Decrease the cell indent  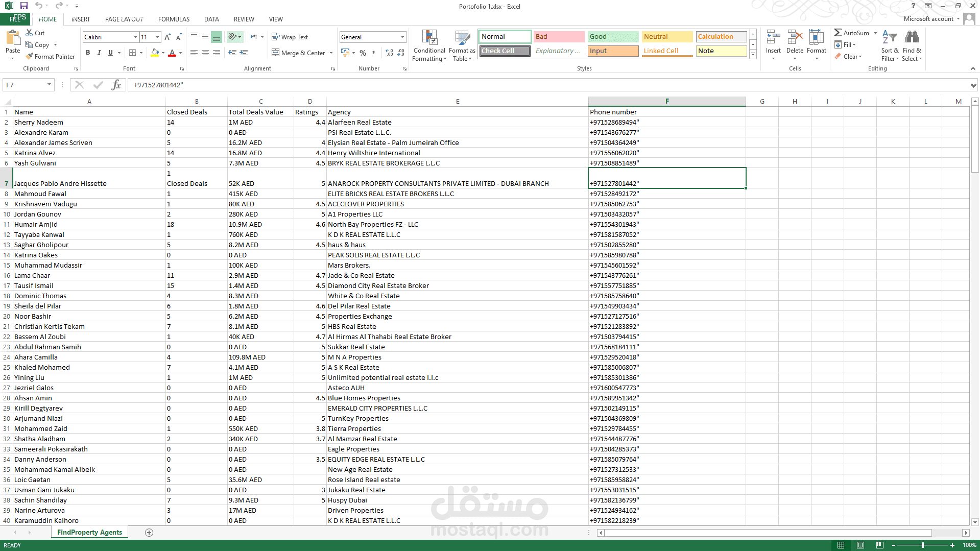[232, 53]
